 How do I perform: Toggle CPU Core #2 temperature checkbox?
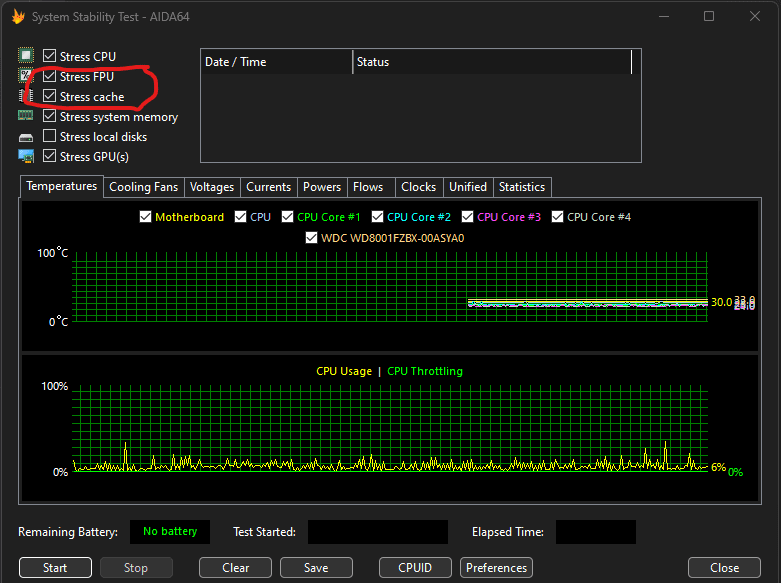click(378, 217)
